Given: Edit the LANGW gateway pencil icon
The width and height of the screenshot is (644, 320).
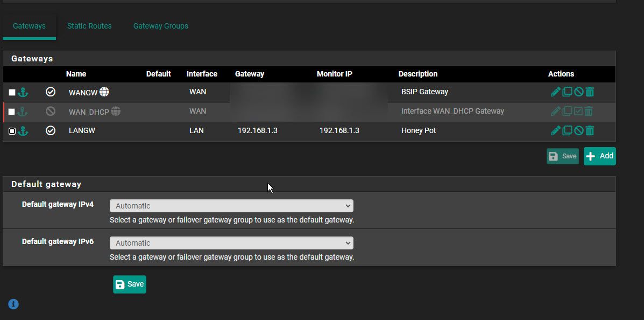Looking at the screenshot, I should coord(555,131).
